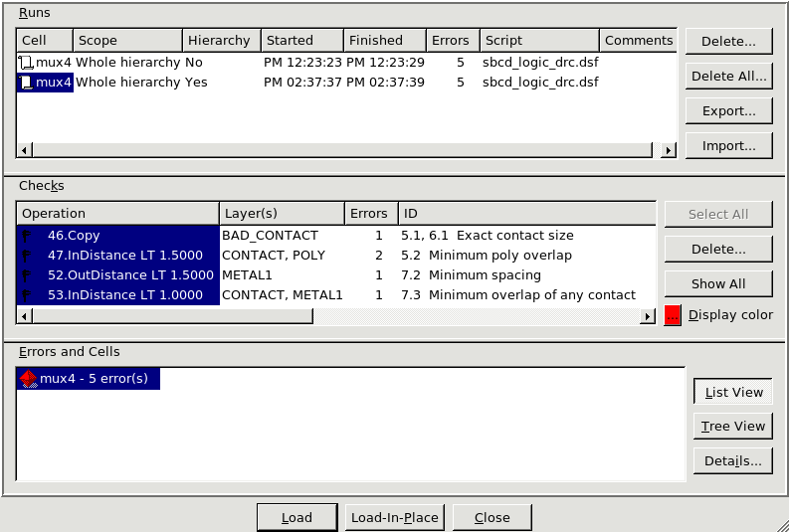This screenshot has width=789, height=532.
Task: Click 'Whole hierarchy' scope of the Yes run
Action: (x=127, y=83)
